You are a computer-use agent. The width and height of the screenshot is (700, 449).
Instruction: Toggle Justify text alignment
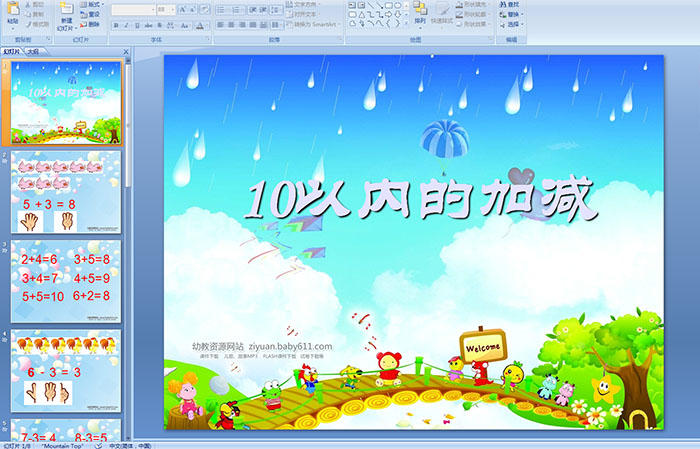[253, 25]
